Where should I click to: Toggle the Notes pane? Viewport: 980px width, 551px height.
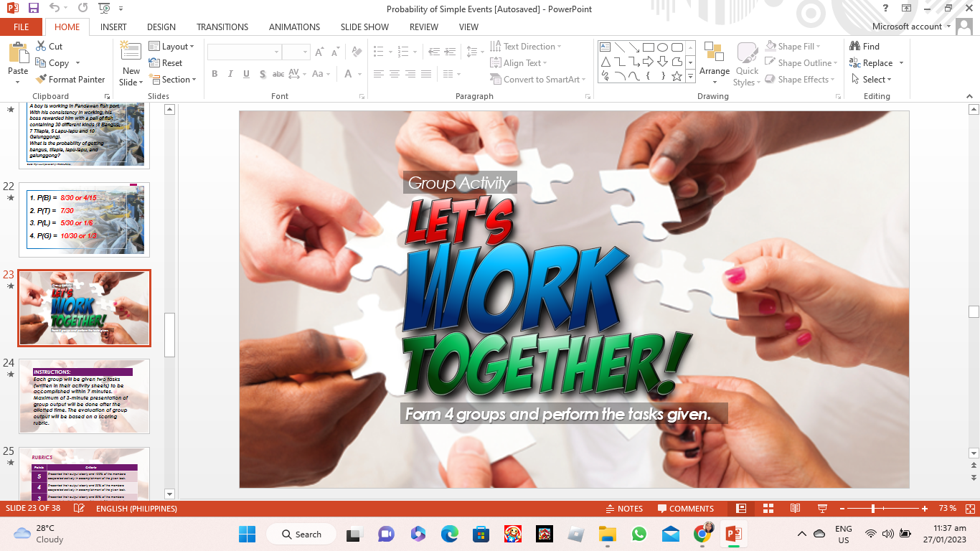coord(623,509)
